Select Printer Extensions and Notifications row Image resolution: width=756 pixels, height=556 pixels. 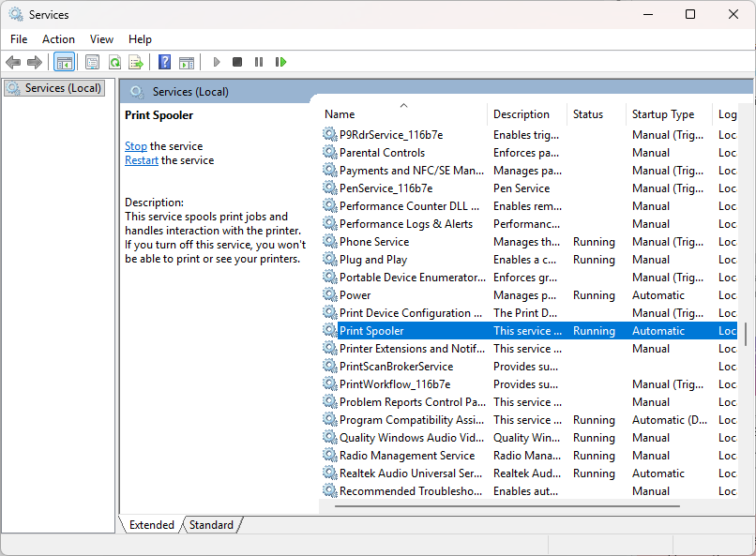[528, 349]
